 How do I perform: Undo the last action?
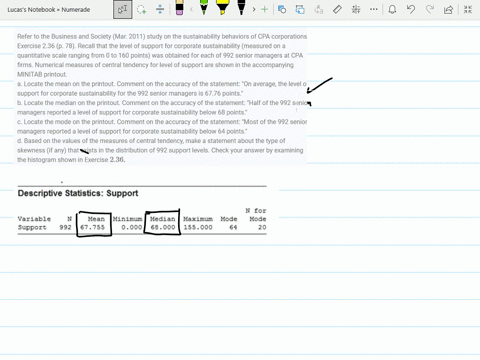pos(411,9)
